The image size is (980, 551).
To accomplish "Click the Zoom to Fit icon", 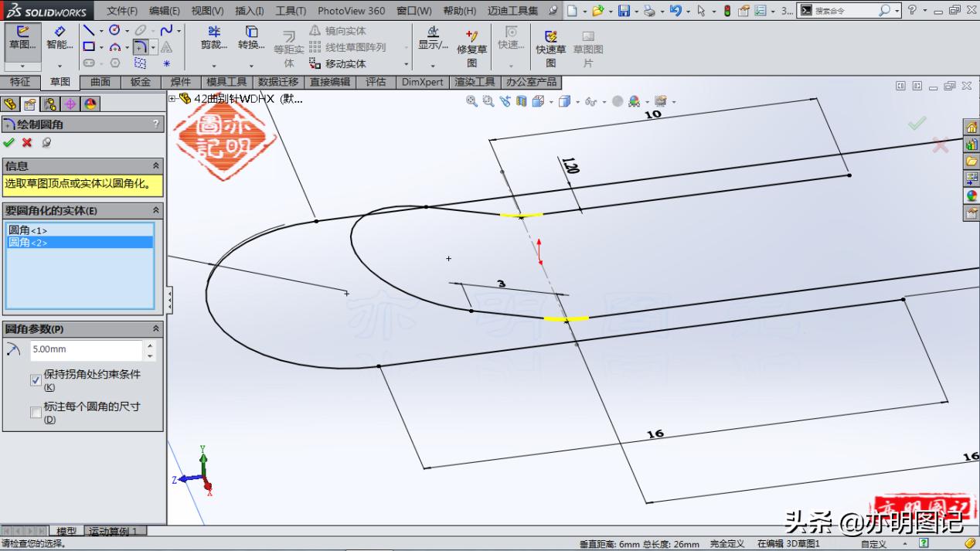I will [x=472, y=101].
